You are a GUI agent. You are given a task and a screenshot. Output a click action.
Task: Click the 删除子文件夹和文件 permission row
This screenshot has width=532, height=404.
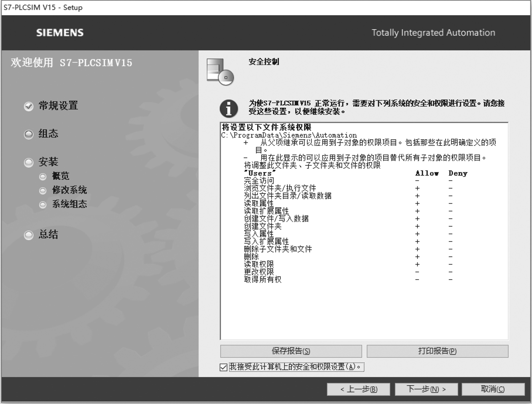click(x=348, y=249)
